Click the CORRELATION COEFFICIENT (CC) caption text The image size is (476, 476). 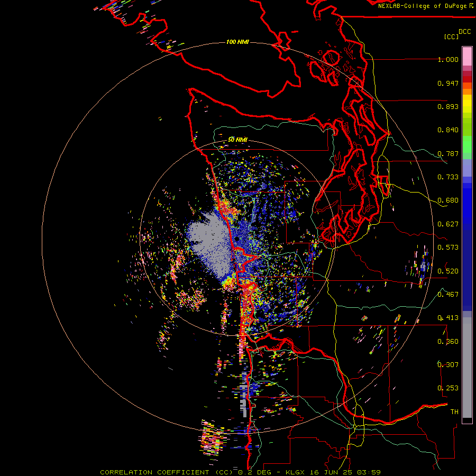(x=167, y=472)
